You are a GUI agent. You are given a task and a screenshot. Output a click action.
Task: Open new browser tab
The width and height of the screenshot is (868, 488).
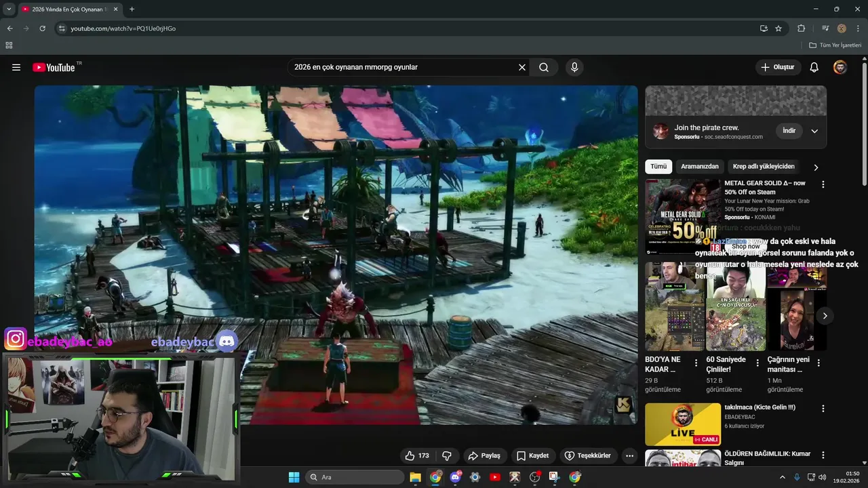click(132, 9)
